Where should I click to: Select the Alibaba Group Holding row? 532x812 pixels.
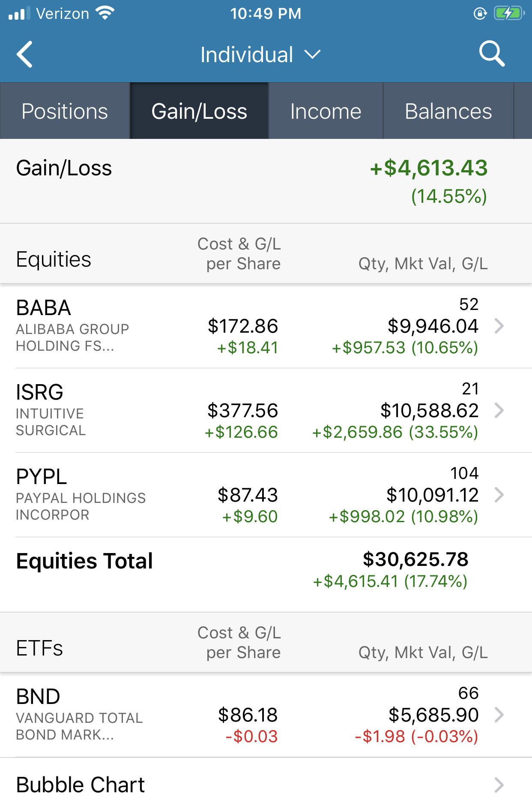266,326
